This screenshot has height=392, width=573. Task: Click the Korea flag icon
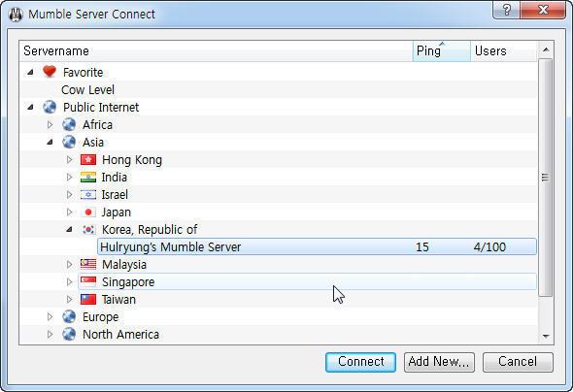point(88,230)
